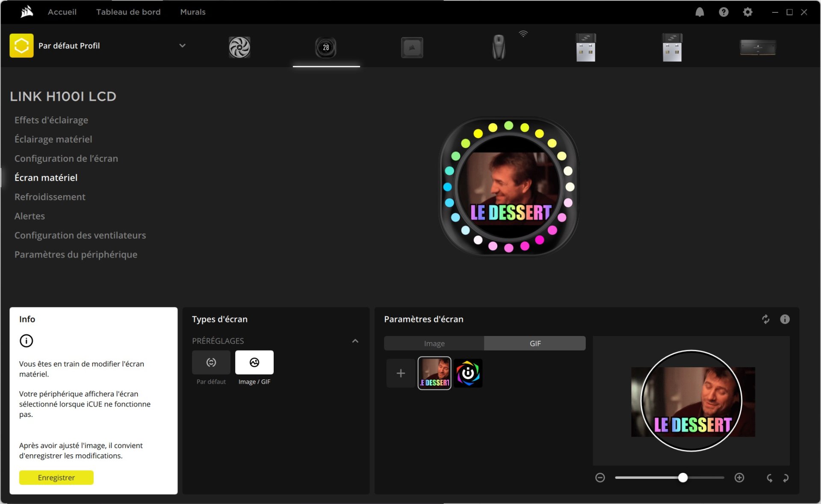Open the Par défaut Profil dropdown
Image resolution: width=821 pixels, height=504 pixels.
[x=182, y=45]
